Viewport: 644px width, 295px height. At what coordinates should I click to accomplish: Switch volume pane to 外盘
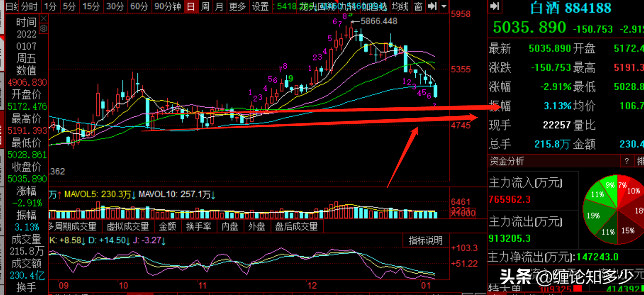click(x=257, y=226)
